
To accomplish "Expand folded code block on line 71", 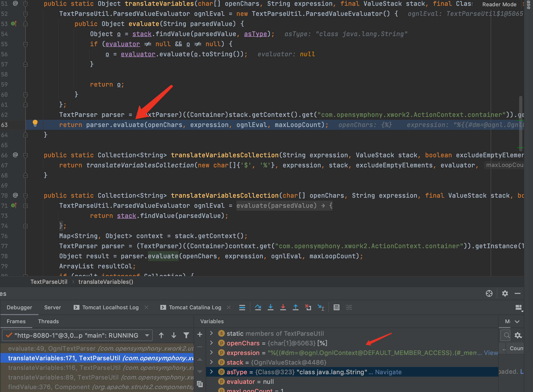I will [25, 206].
